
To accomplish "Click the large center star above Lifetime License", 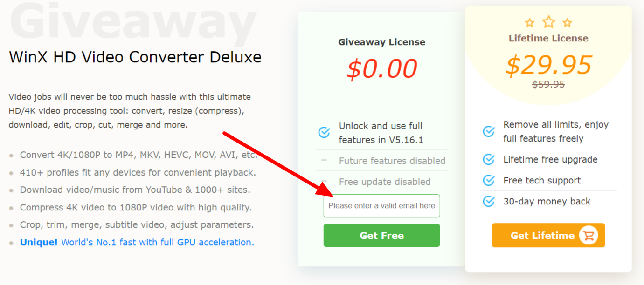I will pos(549,21).
